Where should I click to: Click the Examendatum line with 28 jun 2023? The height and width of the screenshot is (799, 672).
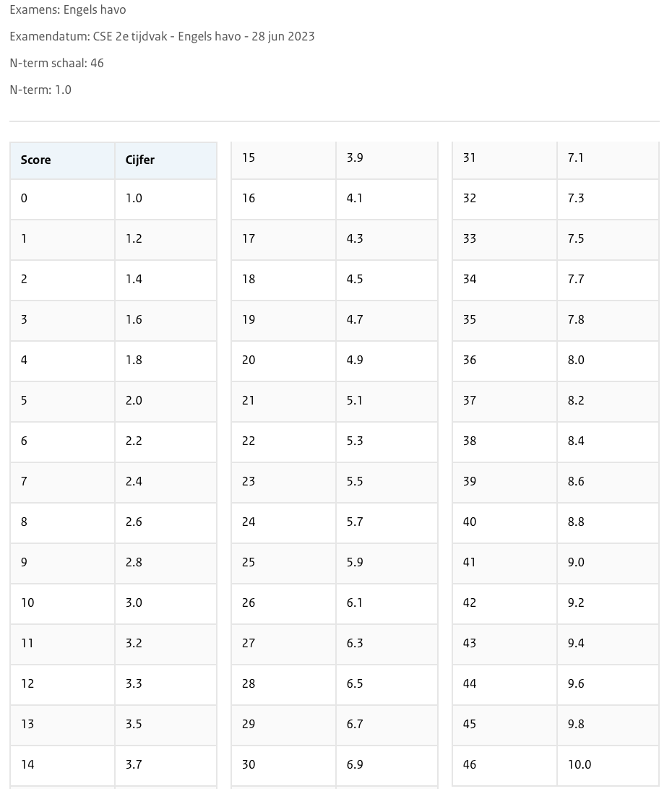tap(162, 36)
